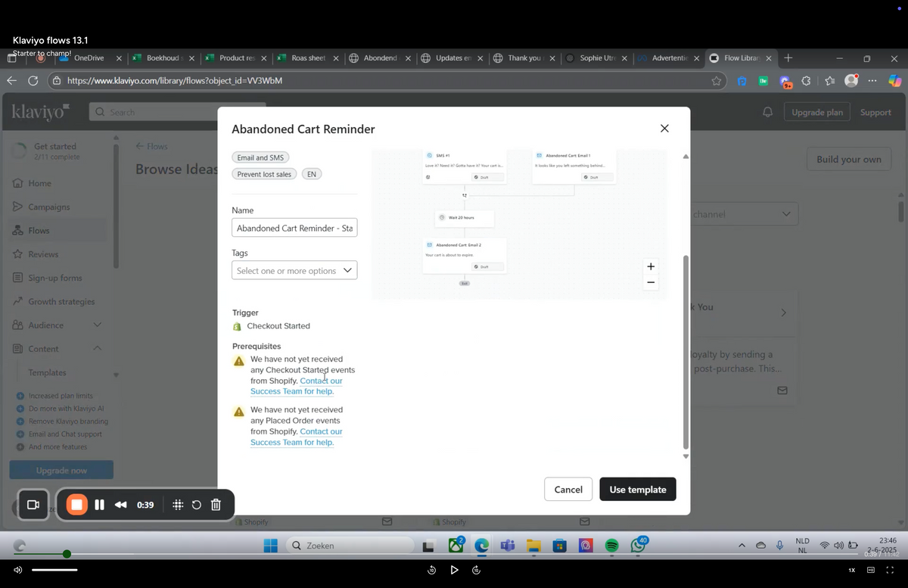Toggle the recorder camera icon
The height and width of the screenshot is (588, 908).
33,505
